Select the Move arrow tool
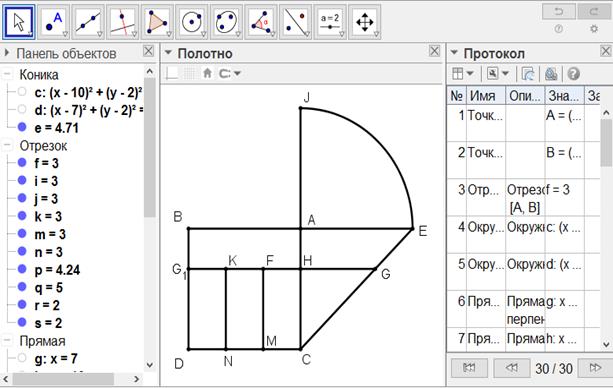Screen dimensions: 613x388 19,22
